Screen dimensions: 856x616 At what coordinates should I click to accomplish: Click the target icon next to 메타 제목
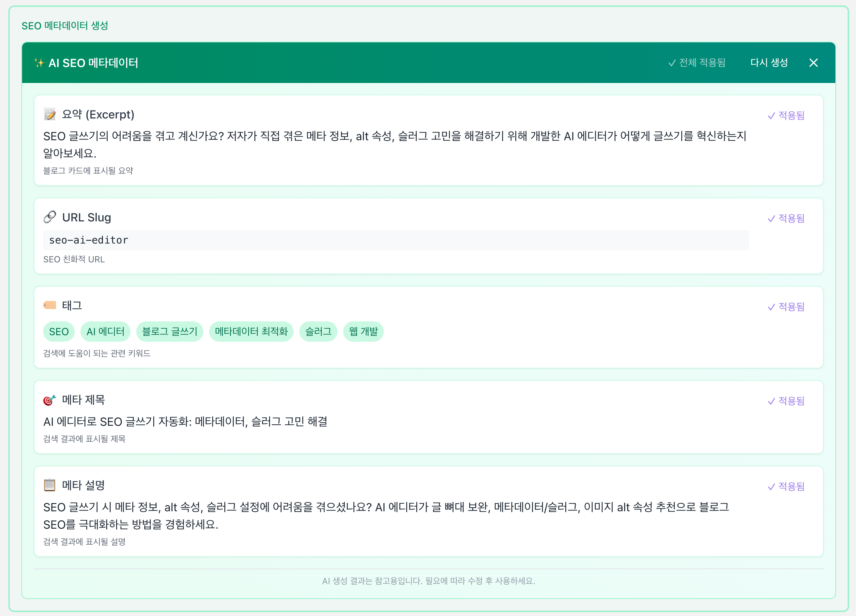tap(49, 400)
